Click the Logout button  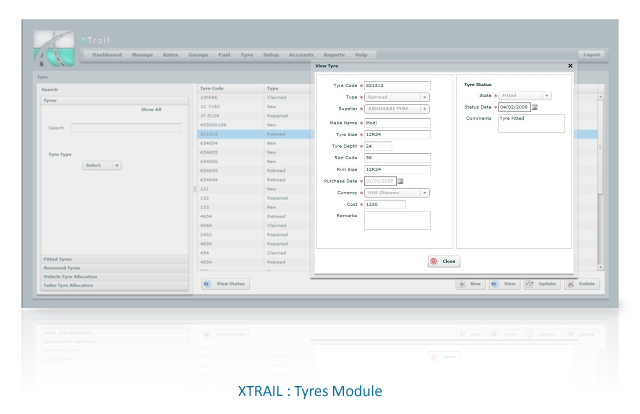[x=591, y=55]
